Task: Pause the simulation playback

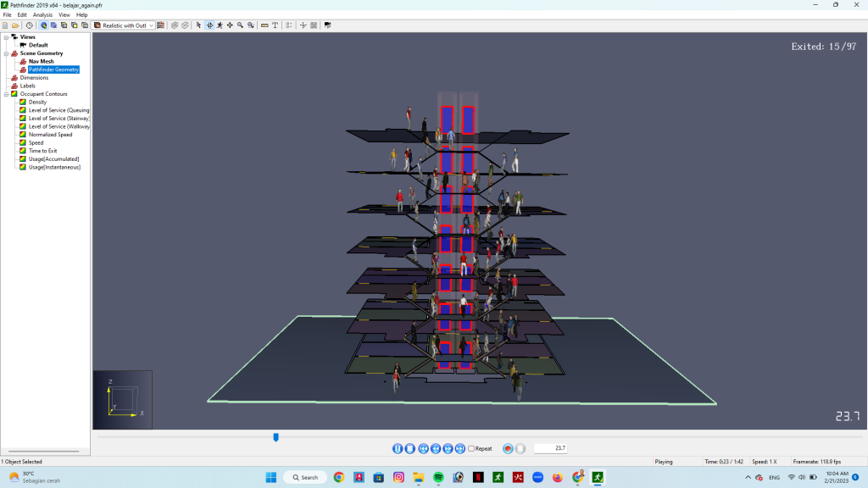Action: (x=398, y=448)
